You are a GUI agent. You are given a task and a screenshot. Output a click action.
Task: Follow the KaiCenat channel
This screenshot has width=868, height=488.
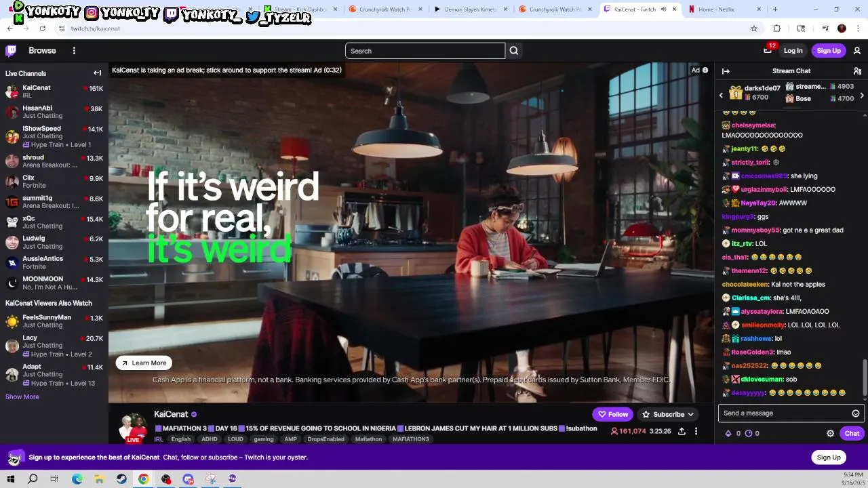click(612, 414)
